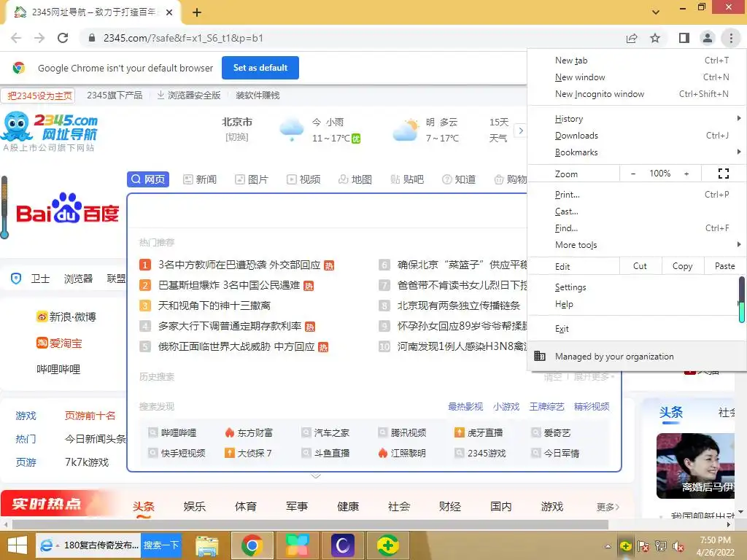
Task: Reload the page with the refresh icon
Action: coord(63,38)
